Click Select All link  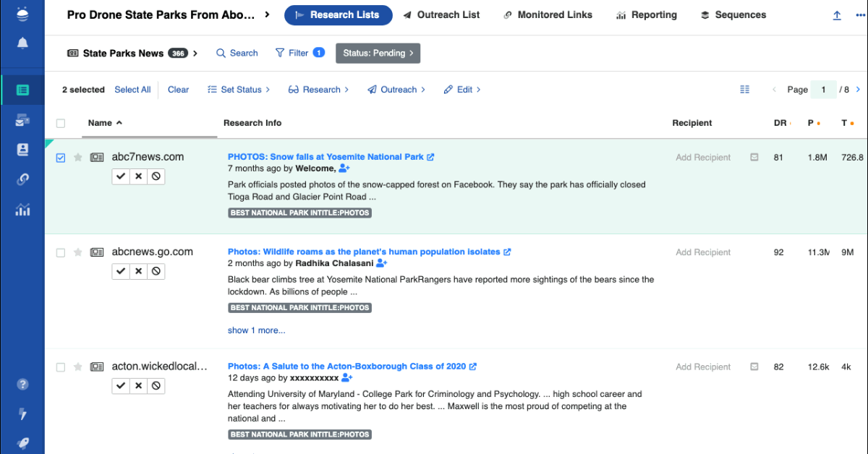tap(132, 90)
